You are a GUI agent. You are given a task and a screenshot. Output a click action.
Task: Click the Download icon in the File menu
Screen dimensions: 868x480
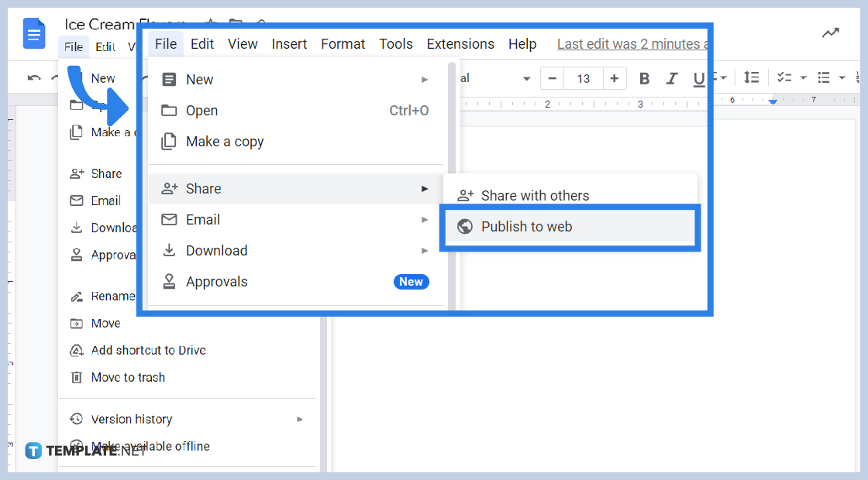pyautogui.click(x=169, y=250)
